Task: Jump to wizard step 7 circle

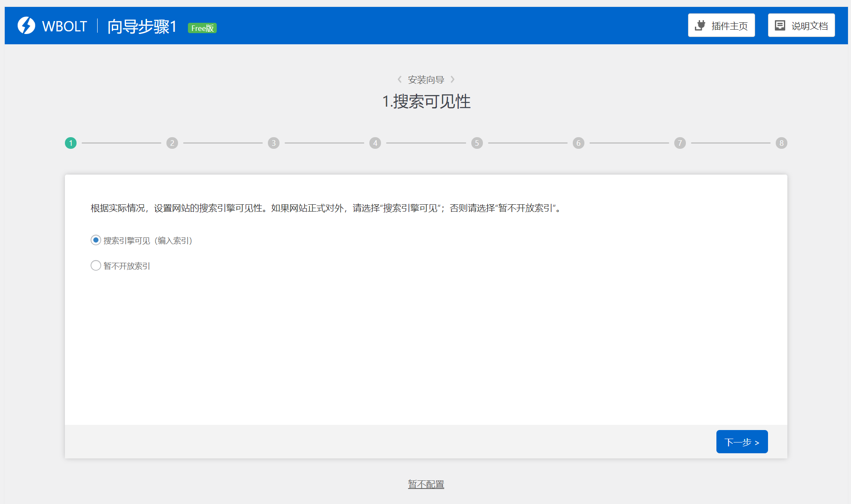Action: 680,143
